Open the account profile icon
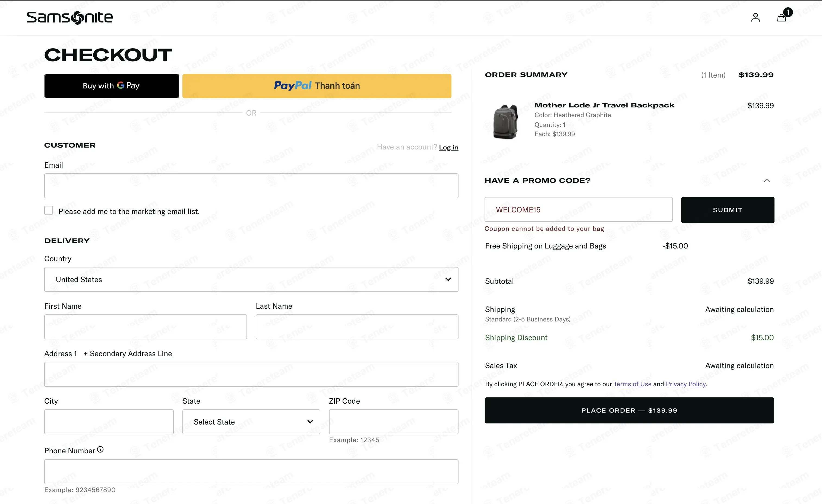The image size is (822, 504). 755,17
